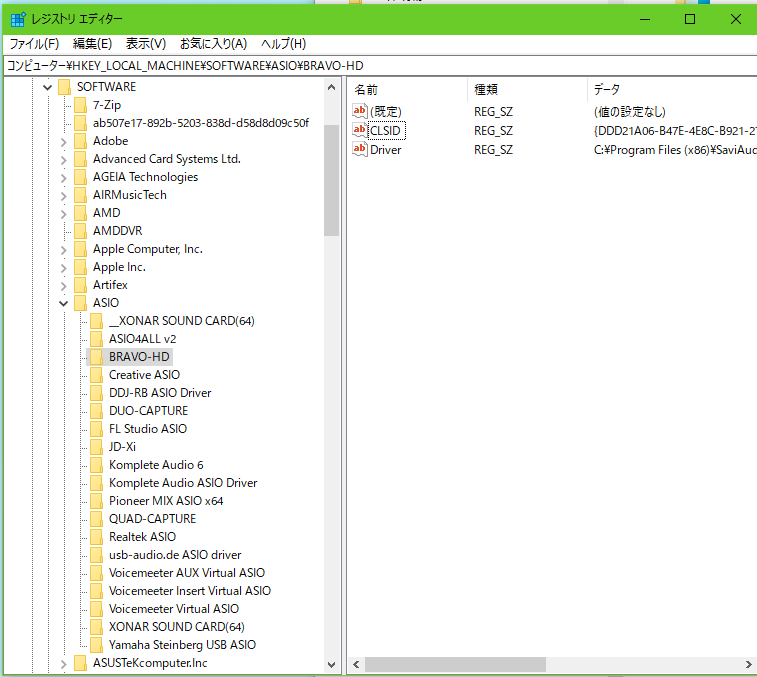This screenshot has width=757, height=677.
Task: Expand the AGEIA Technologies key
Action: click(x=63, y=178)
